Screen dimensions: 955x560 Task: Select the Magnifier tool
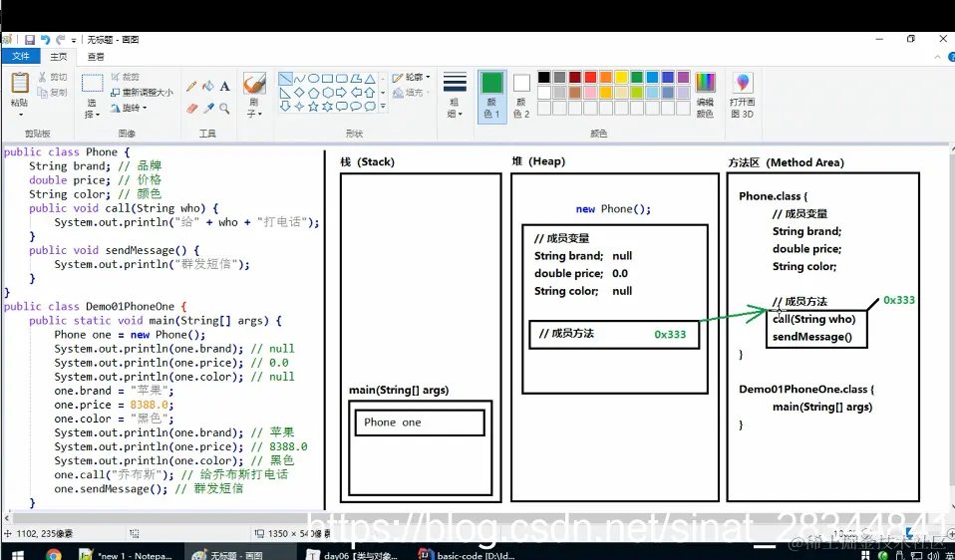click(224, 109)
